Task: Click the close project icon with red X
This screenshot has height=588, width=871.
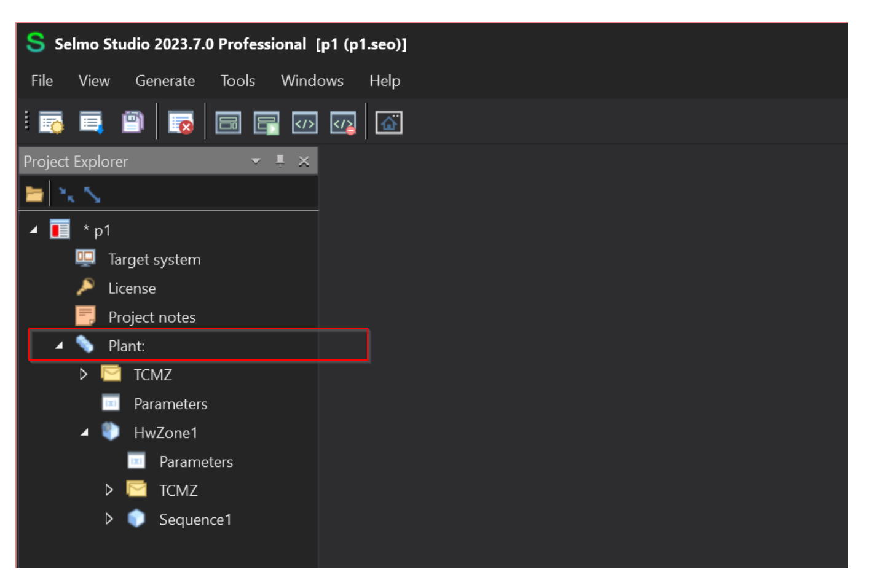Action: [x=181, y=123]
